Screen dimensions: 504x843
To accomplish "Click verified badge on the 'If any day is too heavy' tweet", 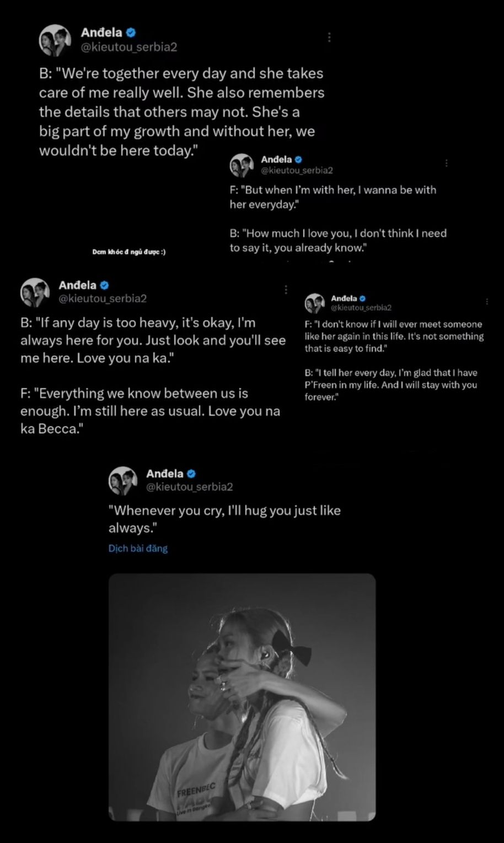I will (x=105, y=285).
